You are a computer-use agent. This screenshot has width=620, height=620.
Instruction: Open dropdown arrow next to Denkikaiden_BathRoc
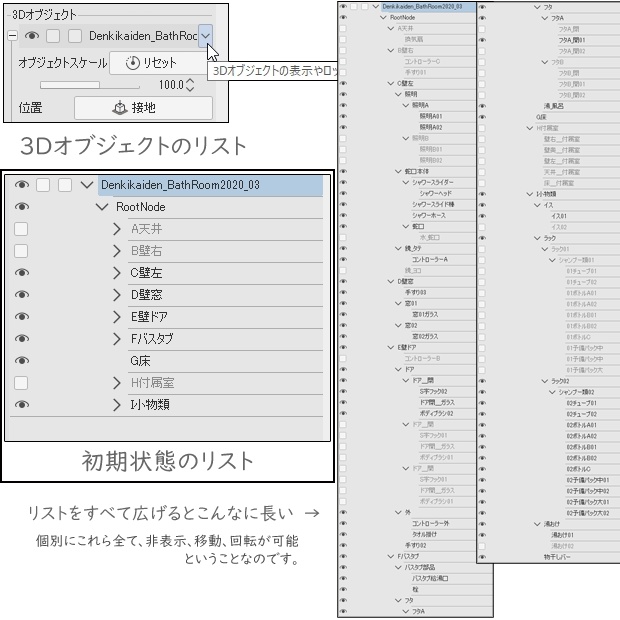click(205, 36)
